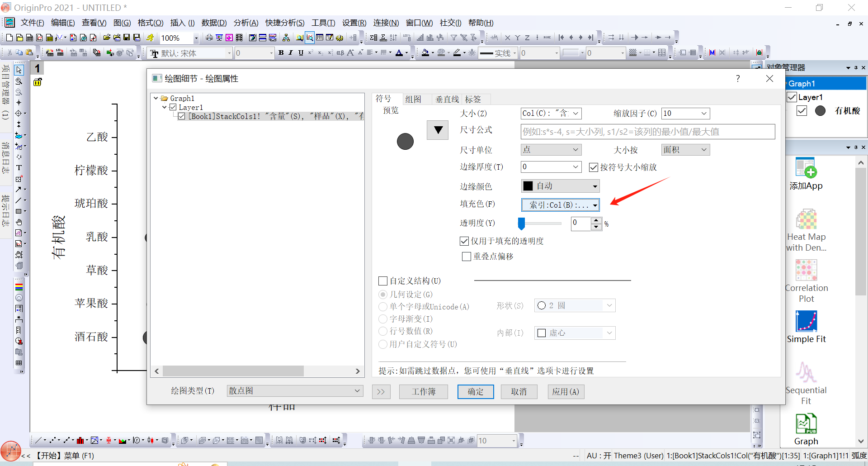Select the Text tool in left toolbar
The image size is (868, 466).
pos(19,168)
